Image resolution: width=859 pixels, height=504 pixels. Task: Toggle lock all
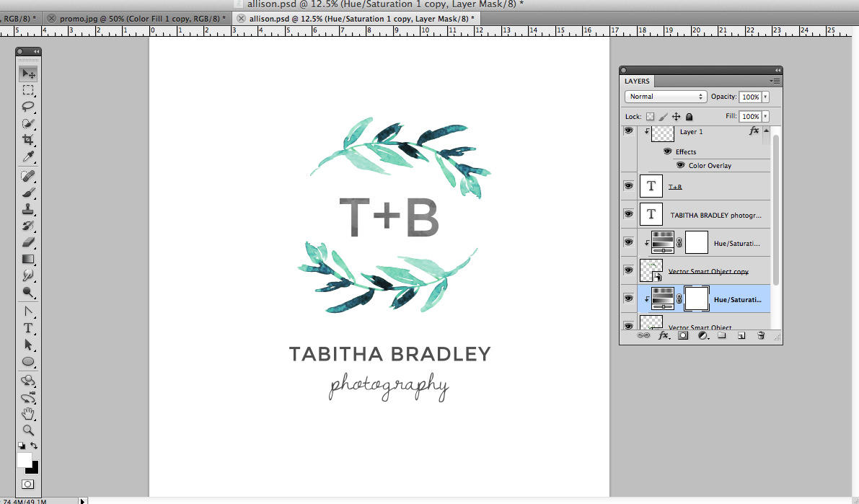(x=690, y=116)
